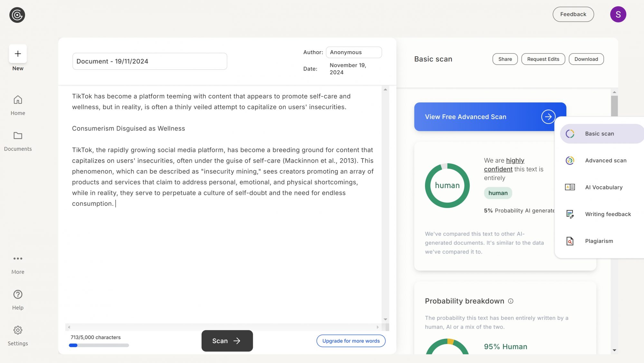Select Basic scan in the menu
The height and width of the screenshot is (363, 644).
(602, 134)
